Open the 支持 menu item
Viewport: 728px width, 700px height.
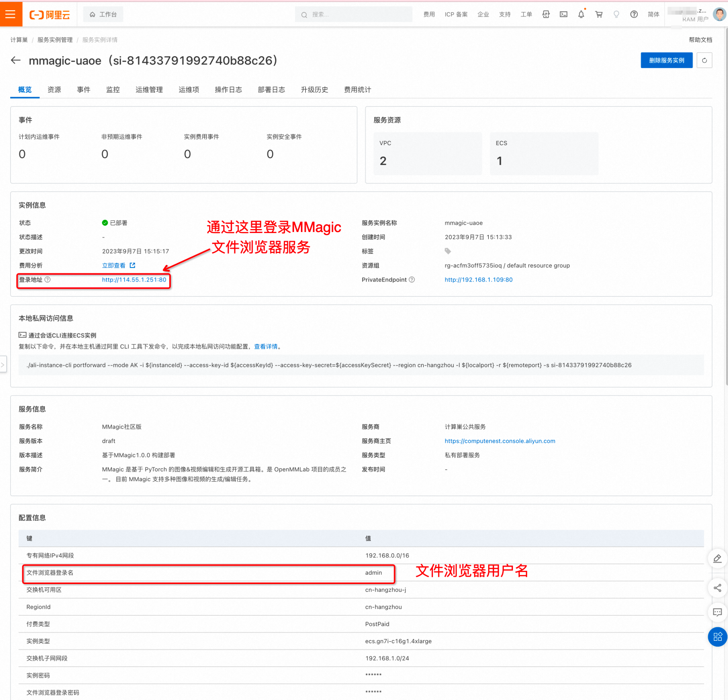pyautogui.click(x=505, y=15)
